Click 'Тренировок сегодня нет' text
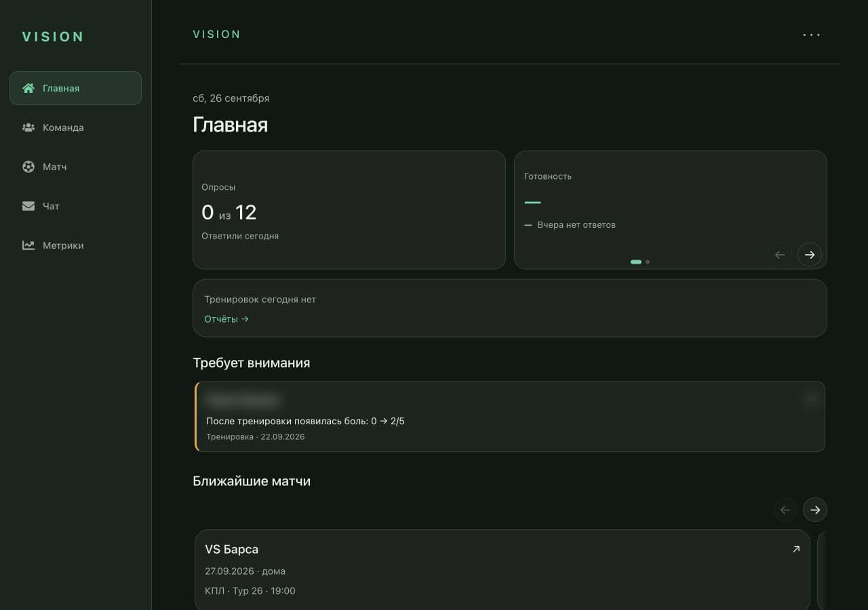 [260, 299]
